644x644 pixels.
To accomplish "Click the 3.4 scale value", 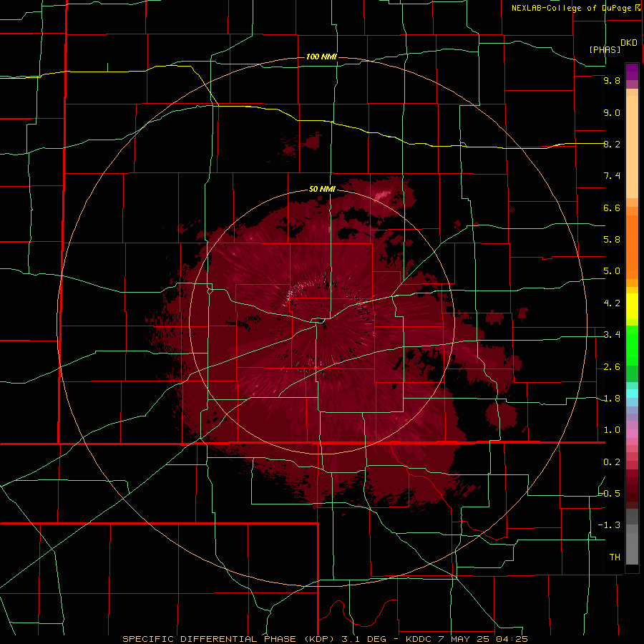I will (x=612, y=335).
